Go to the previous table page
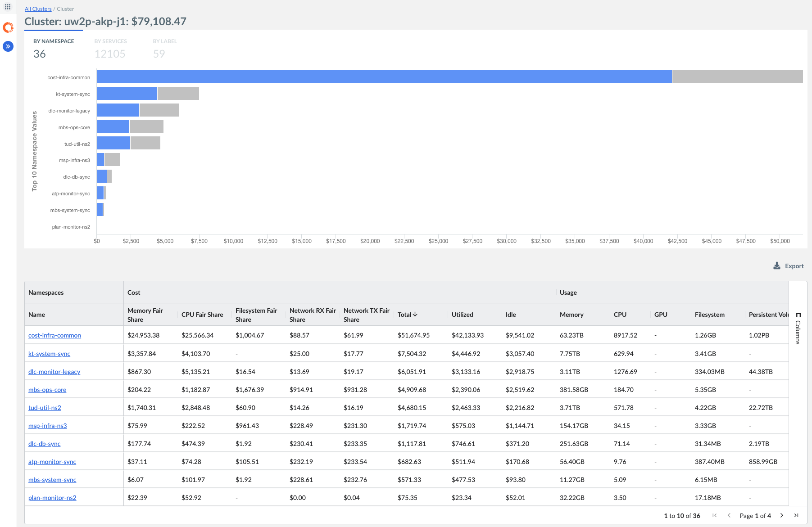 (729, 515)
